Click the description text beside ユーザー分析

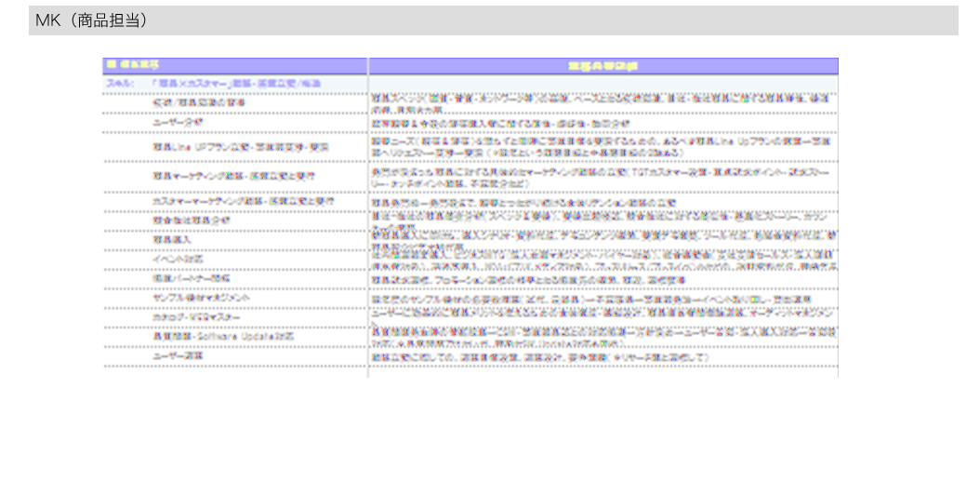click(x=500, y=123)
